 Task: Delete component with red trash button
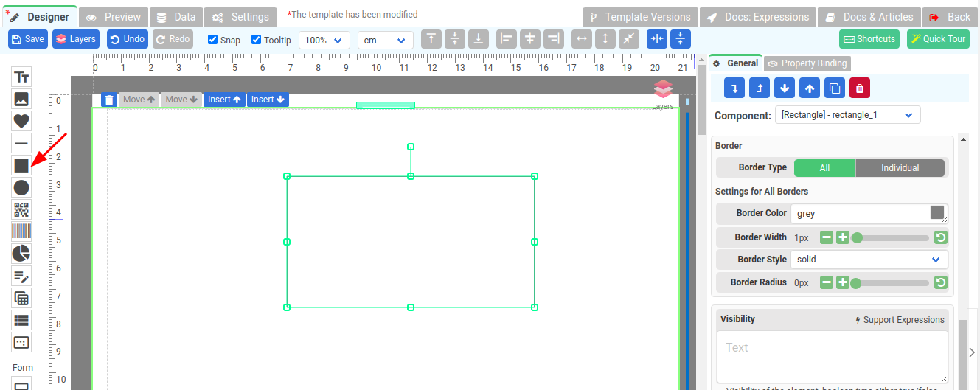tap(860, 88)
